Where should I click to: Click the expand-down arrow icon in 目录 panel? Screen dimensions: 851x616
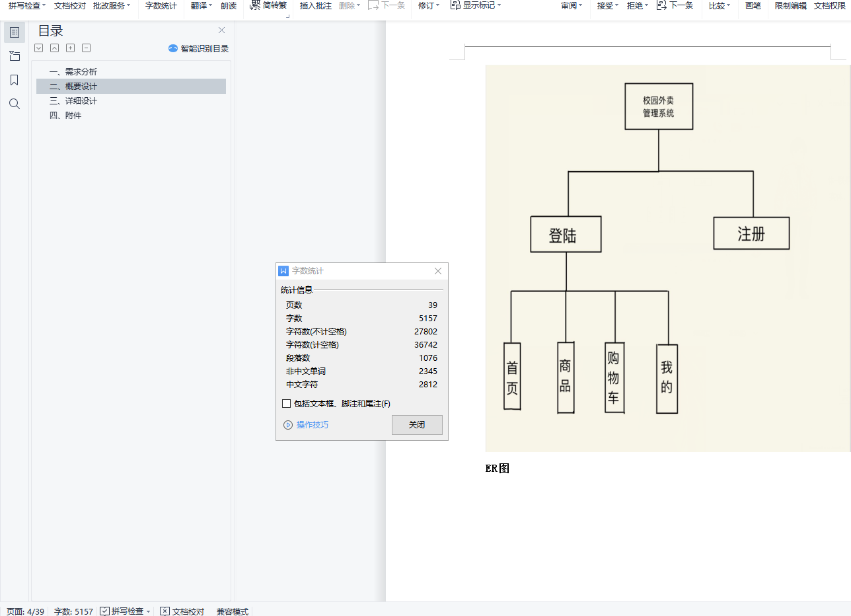pos(38,48)
